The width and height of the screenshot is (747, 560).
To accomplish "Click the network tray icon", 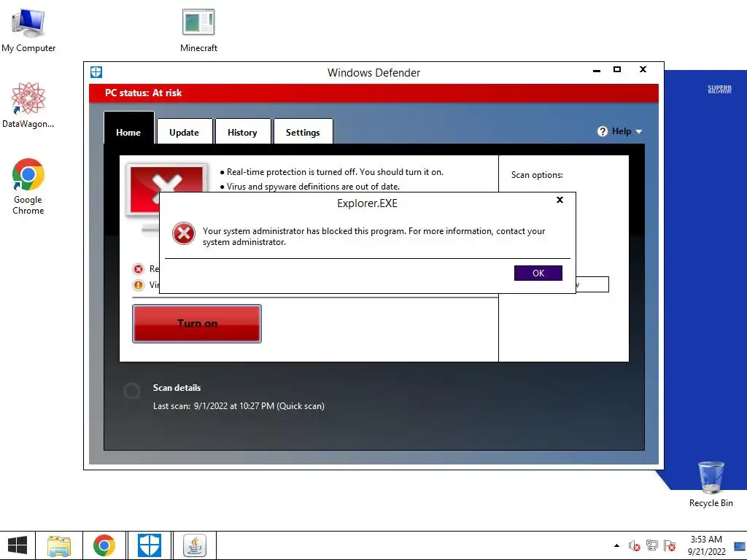I will click(x=651, y=545).
